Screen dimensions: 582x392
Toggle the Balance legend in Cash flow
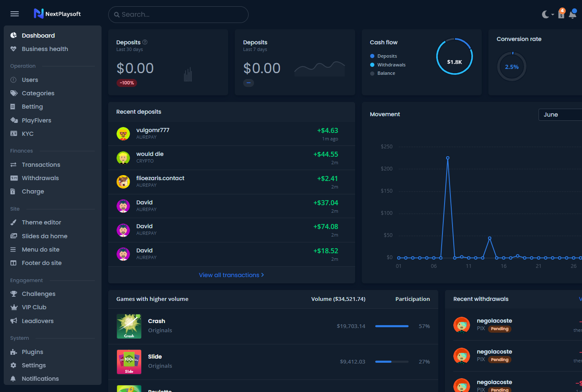(383, 73)
